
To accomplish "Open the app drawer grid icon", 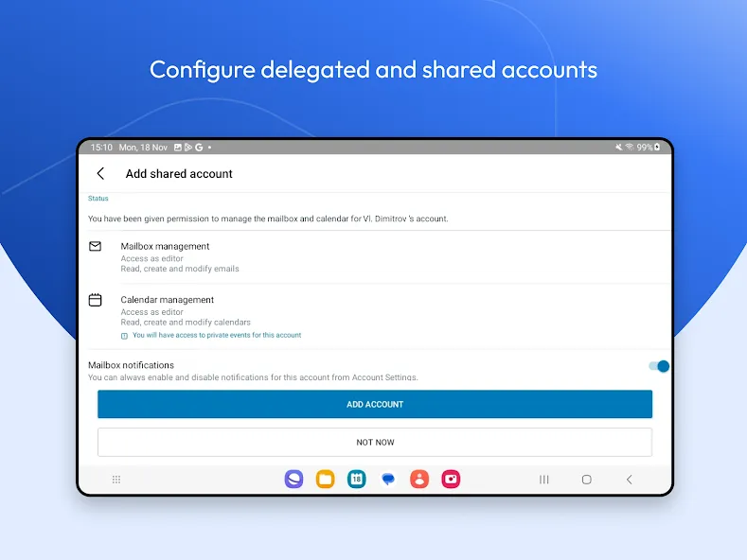I will point(116,480).
